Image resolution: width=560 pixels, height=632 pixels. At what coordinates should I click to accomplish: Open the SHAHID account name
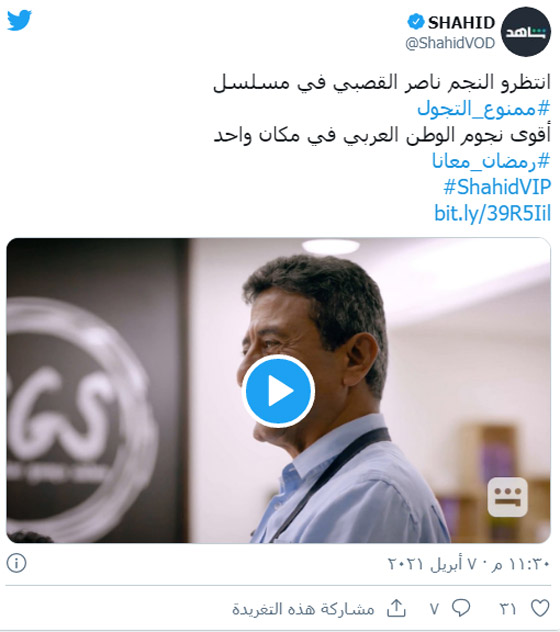pyautogui.click(x=461, y=23)
